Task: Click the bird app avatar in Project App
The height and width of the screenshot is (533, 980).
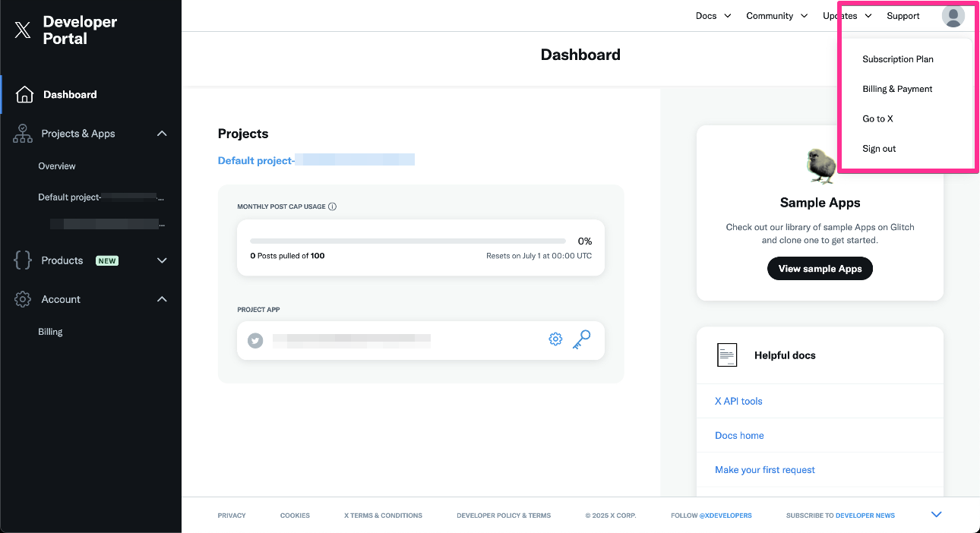Action: pyautogui.click(x=255, y=341)
